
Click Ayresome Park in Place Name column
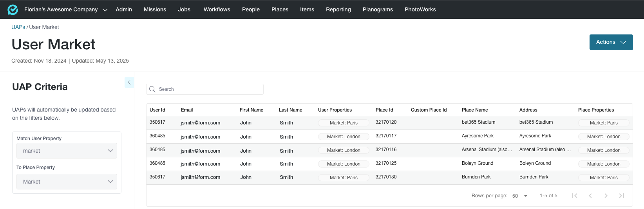(x=478, y=136)
